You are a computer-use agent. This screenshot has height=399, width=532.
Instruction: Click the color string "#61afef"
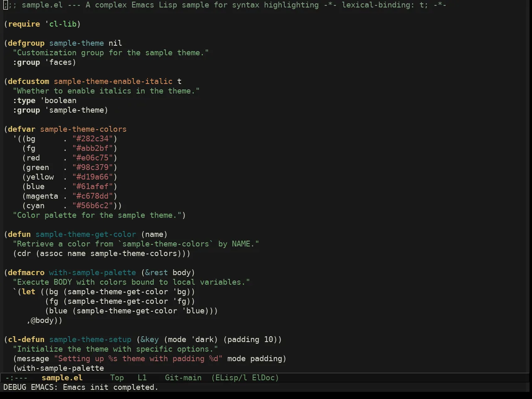[92, 186]
